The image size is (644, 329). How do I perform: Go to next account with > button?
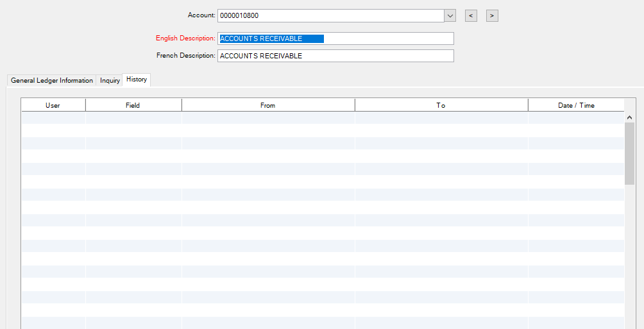[x=492, y=15]
